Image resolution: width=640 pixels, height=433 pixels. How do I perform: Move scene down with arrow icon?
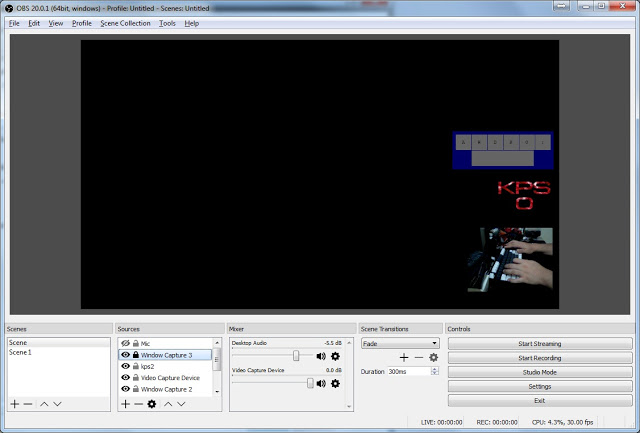(x=58, y=404)
